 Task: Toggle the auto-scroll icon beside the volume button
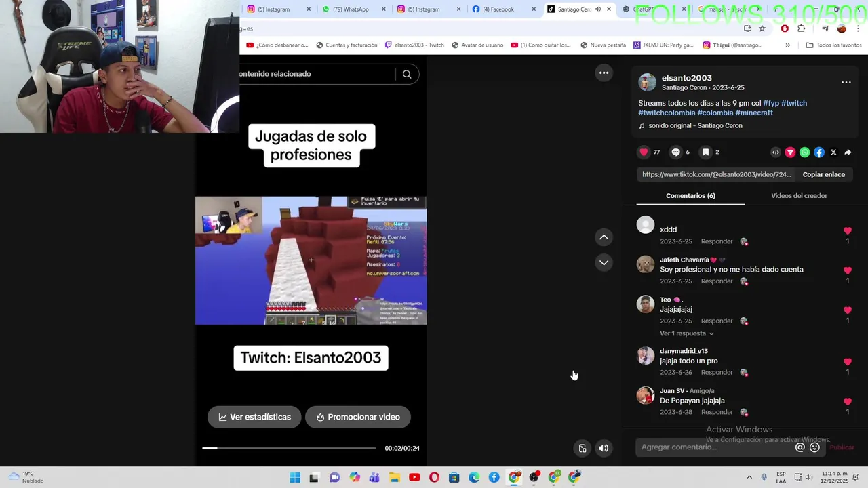pyautogui.click(x=583, y=448)
